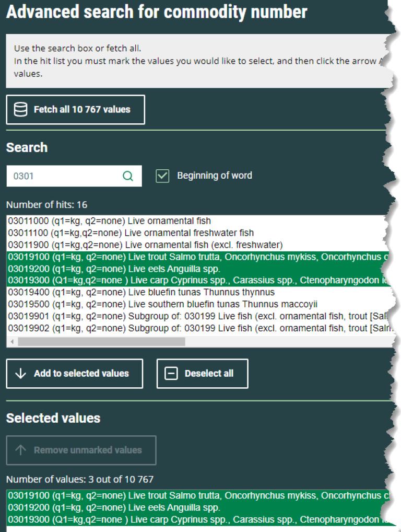Select 03011000 Live ornamental fish entry

tap(110, 221)
